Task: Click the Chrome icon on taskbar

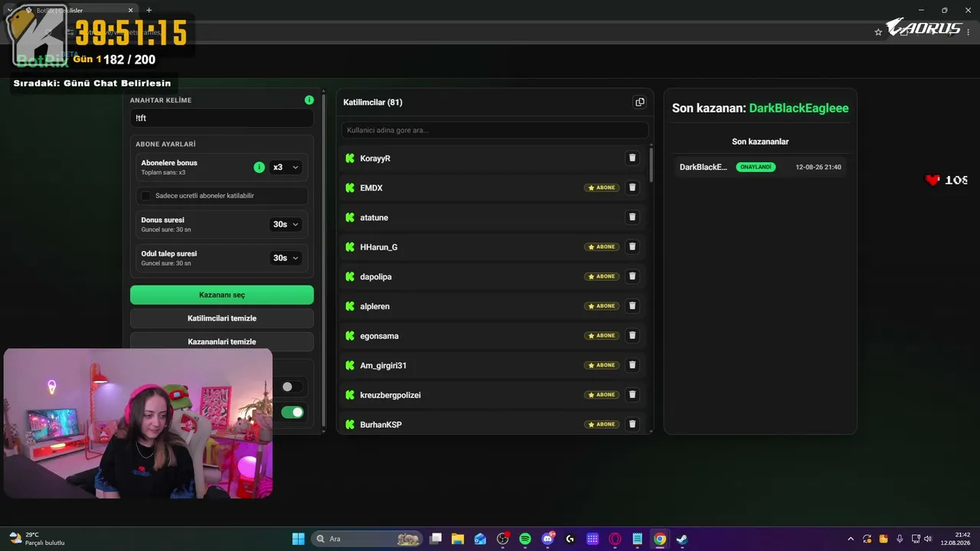Action: pyautogui.click(x=659, y=539)
